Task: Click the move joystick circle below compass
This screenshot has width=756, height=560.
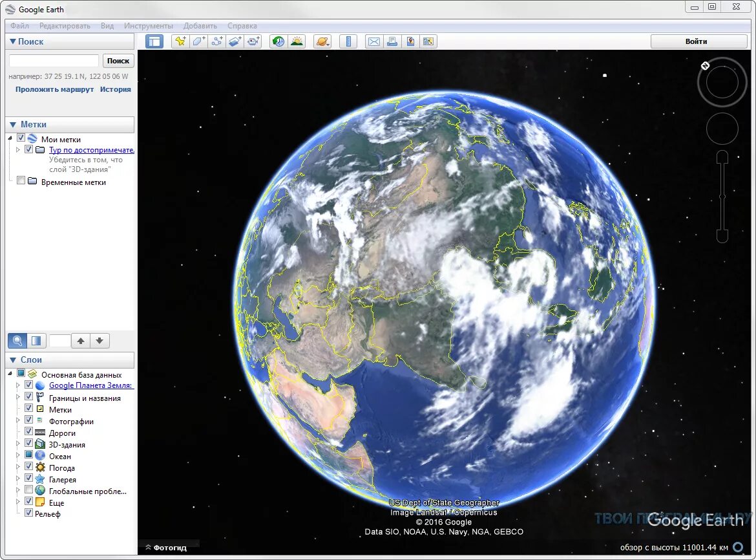Action: coord(722,129)
